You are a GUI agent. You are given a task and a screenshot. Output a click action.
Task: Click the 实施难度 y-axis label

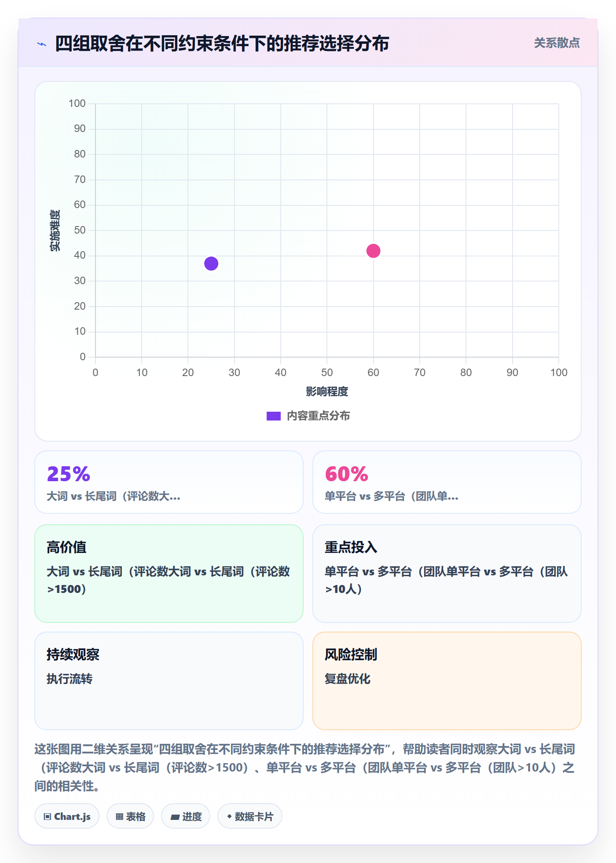55,230
